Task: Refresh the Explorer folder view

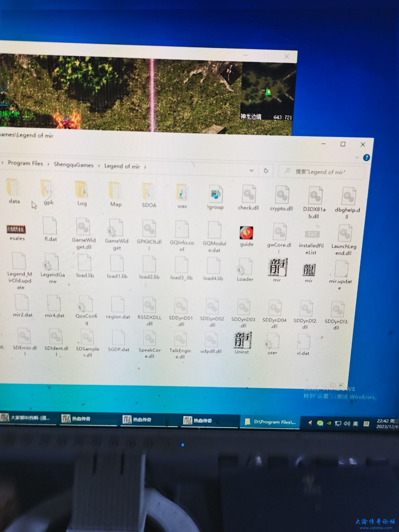Action: point(266,171)
